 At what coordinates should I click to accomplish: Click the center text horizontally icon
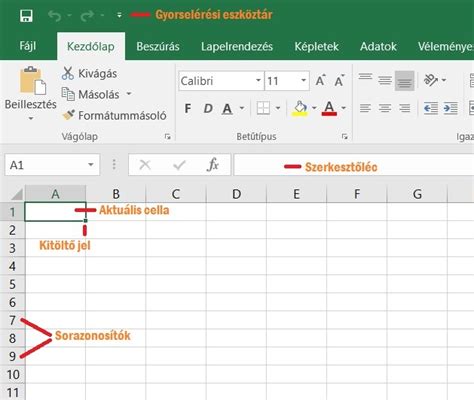[x=385, y=108]
